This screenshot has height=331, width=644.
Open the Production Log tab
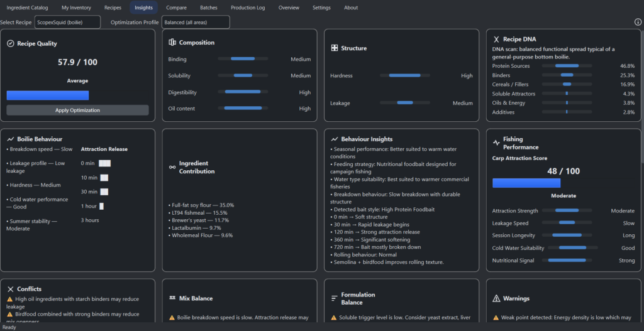(248, 8)
